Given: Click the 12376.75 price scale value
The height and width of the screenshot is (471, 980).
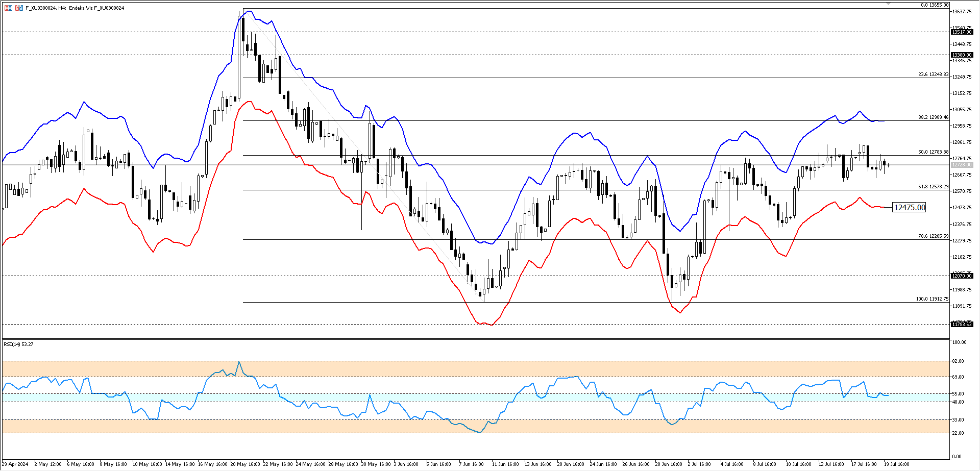Looking at the screenshot, I should click(x=962, y=225).
